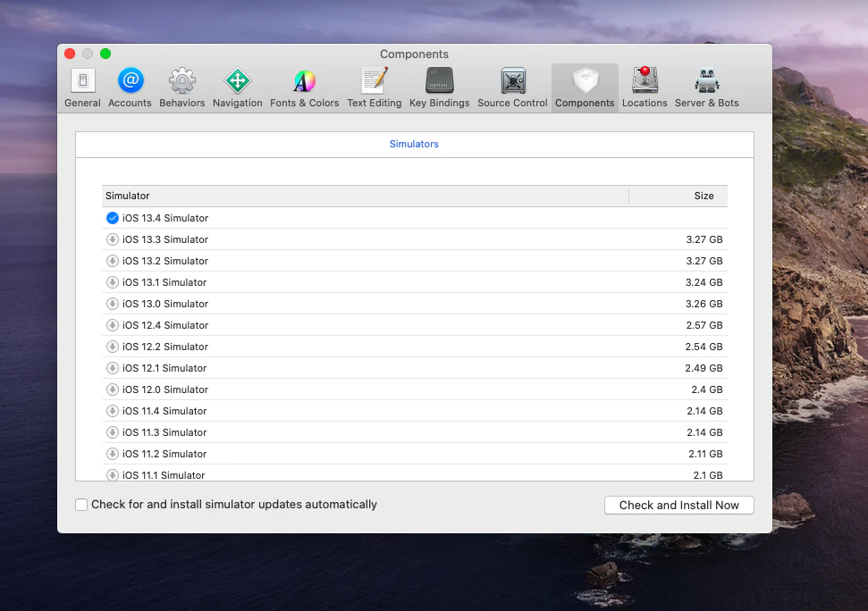Screen dimensions: 868x611
Task: Click the Check and Install Now button
Action: tap(678, 505)
